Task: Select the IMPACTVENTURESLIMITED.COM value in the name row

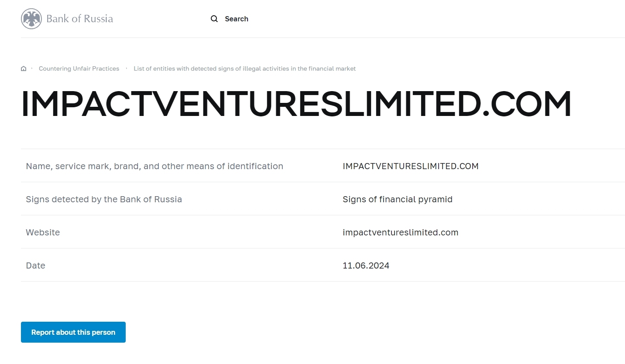Action: coord(410,166)
